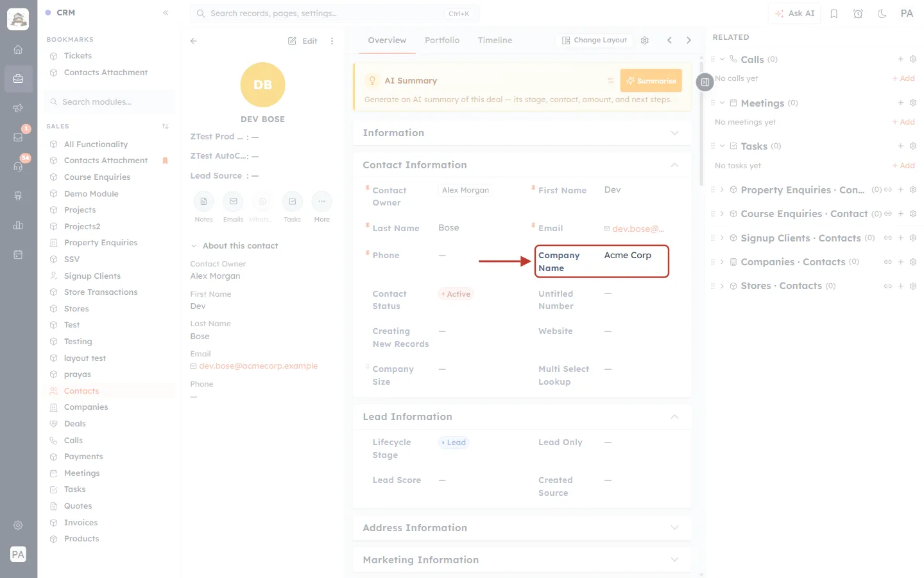Screen dimensions: 924x578
Task: Expand the Marketing Information section
Action: click(x=674, y=560)
